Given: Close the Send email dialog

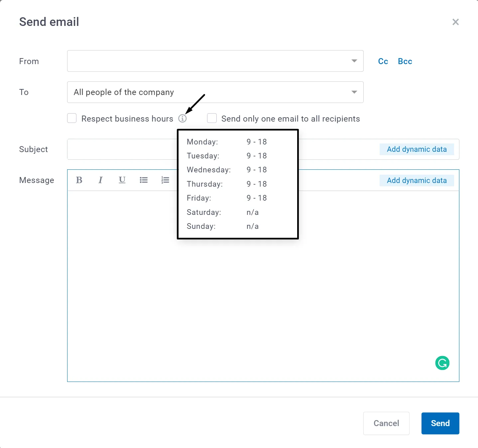Looking at the screenshot, I should tap(455, 22).
